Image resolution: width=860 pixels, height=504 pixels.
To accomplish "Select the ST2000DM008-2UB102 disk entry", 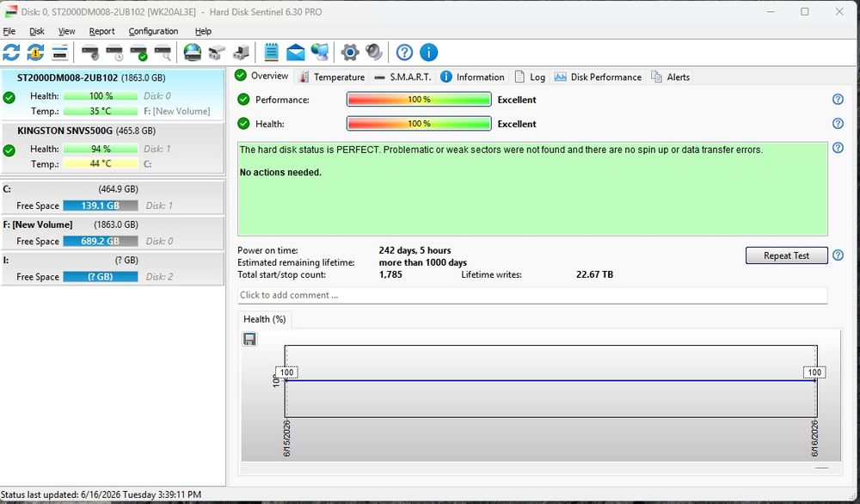I will point(113,95).
